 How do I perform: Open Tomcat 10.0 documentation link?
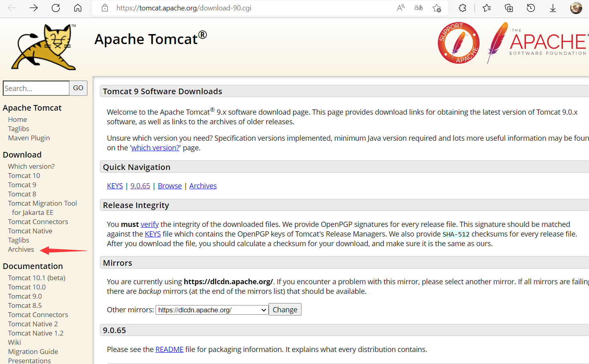click(27, 287)
